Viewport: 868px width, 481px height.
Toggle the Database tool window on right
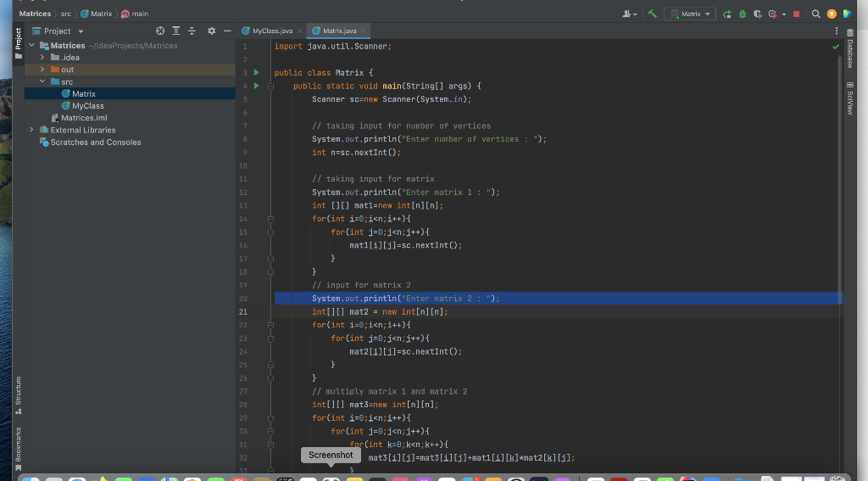point(849,49)
